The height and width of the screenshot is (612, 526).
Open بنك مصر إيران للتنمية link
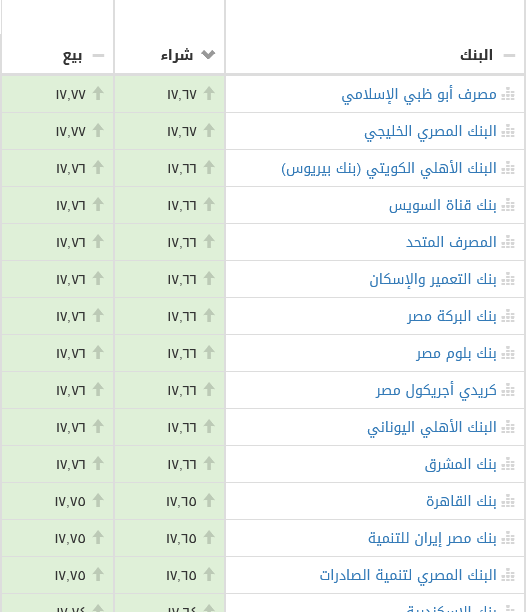click(432, 539)
